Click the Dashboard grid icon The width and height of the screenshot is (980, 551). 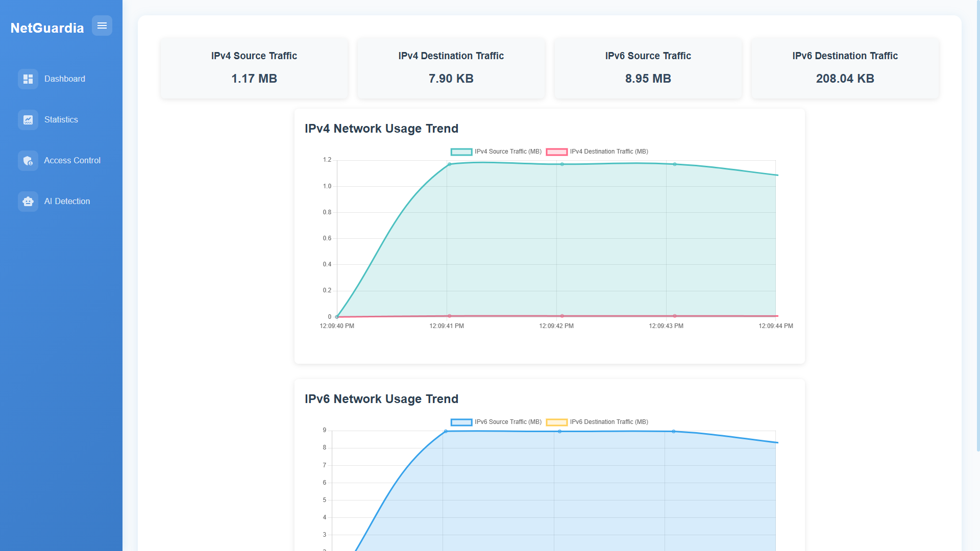coord(28,79)
